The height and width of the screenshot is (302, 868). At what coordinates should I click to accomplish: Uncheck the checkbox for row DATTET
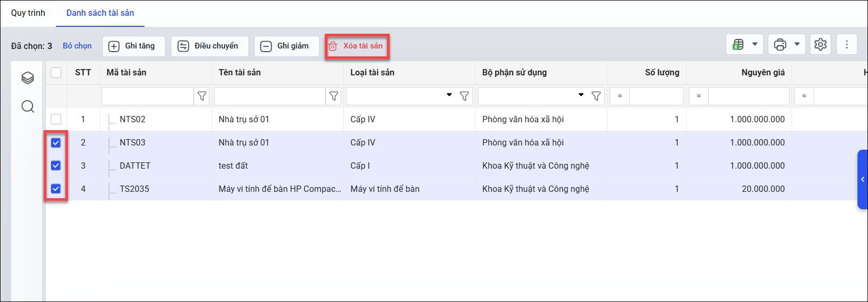pos(56,165)
